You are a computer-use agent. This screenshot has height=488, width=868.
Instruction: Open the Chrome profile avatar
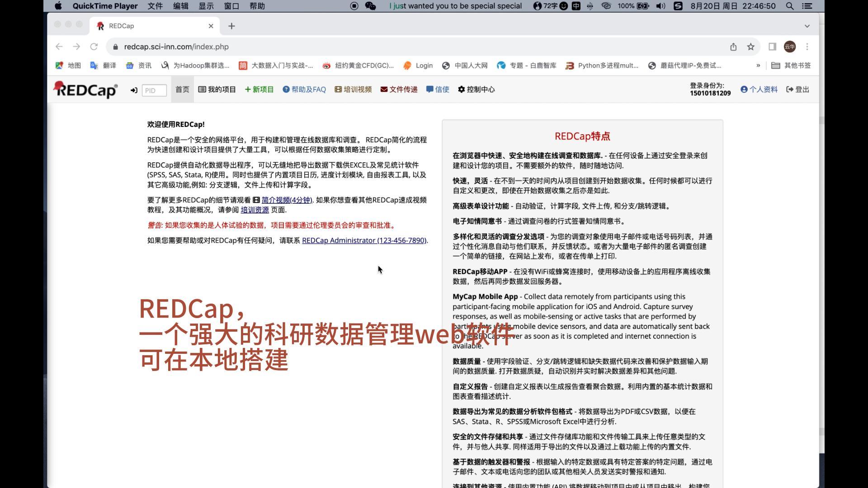(x=790, y=47)
